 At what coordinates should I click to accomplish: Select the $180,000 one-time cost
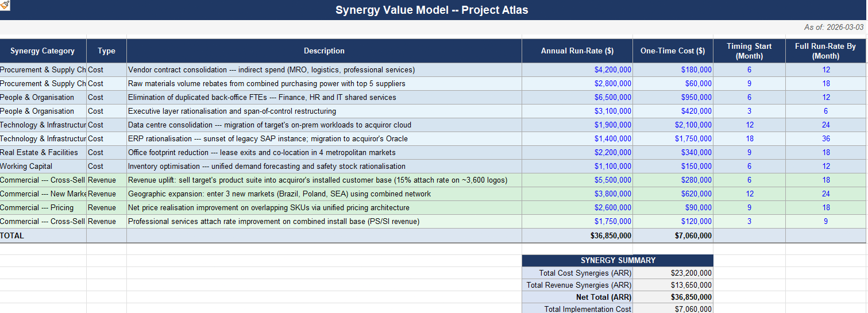[673, 70]
